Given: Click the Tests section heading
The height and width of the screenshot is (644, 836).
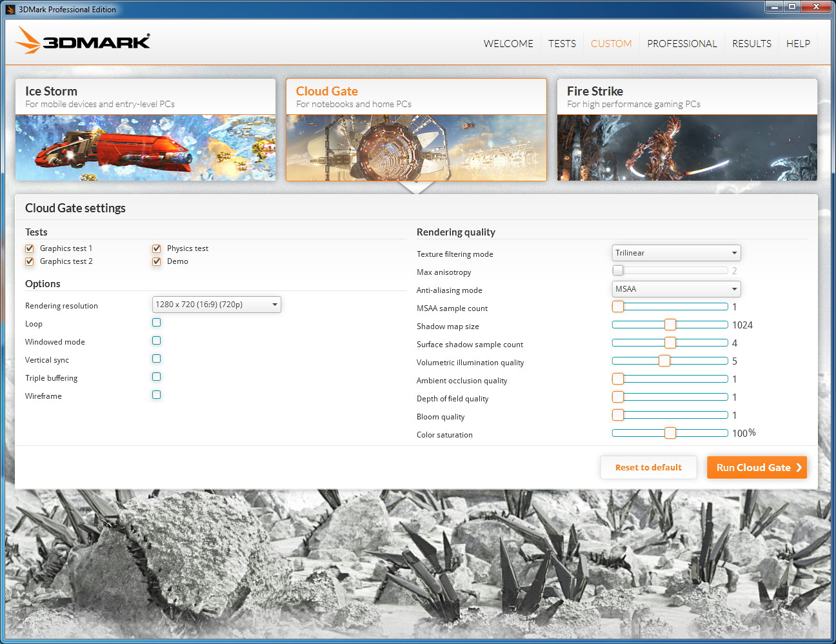Looking at the screenshot, I should point(36,232).
